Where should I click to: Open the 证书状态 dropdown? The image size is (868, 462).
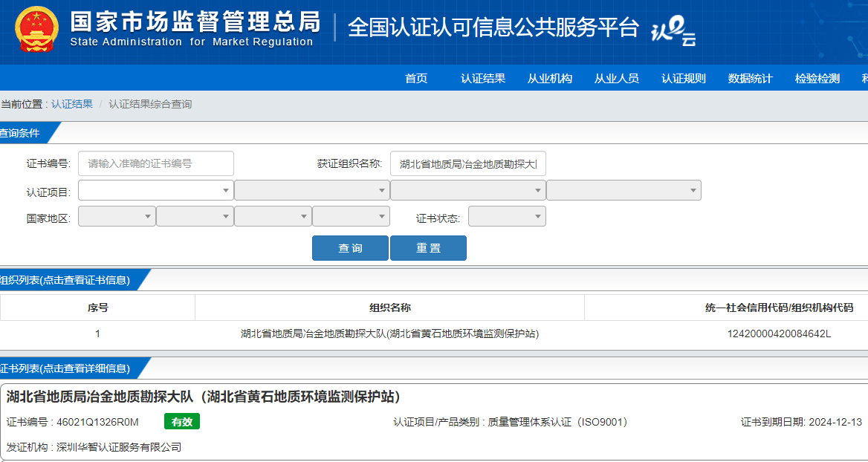pos(507,216)
